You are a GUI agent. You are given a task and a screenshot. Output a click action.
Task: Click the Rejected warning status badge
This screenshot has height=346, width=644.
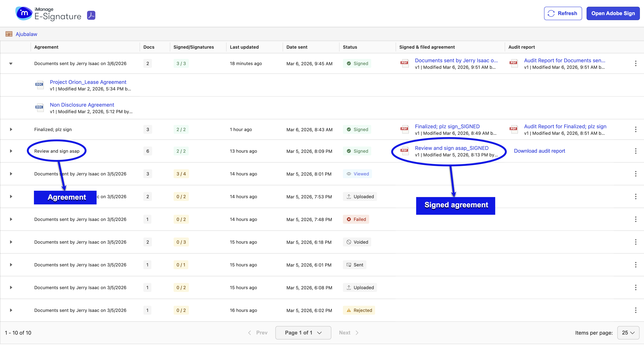click(x=359, y=310)
